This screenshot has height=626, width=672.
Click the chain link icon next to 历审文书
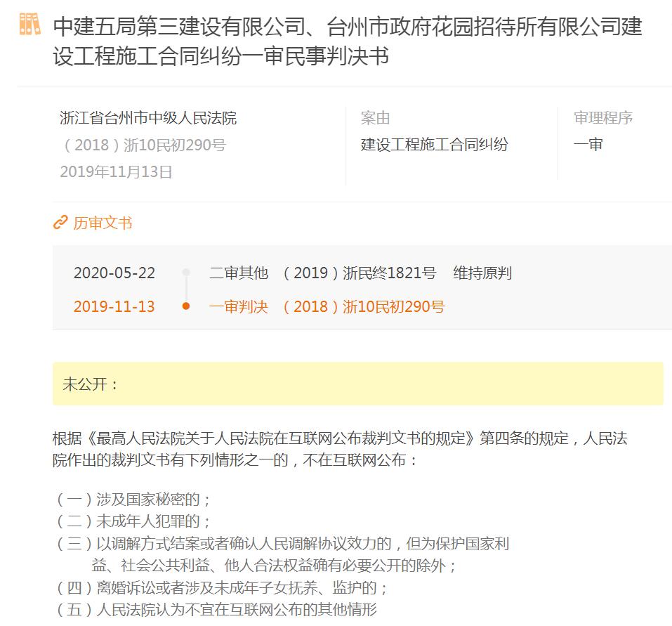coord(59,223)
